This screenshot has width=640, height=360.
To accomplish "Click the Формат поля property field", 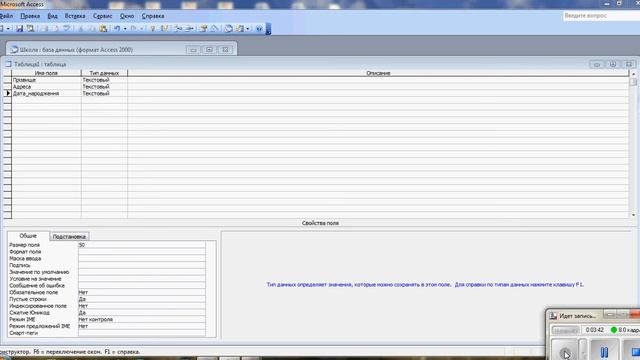I will click(x=142, y=252).
